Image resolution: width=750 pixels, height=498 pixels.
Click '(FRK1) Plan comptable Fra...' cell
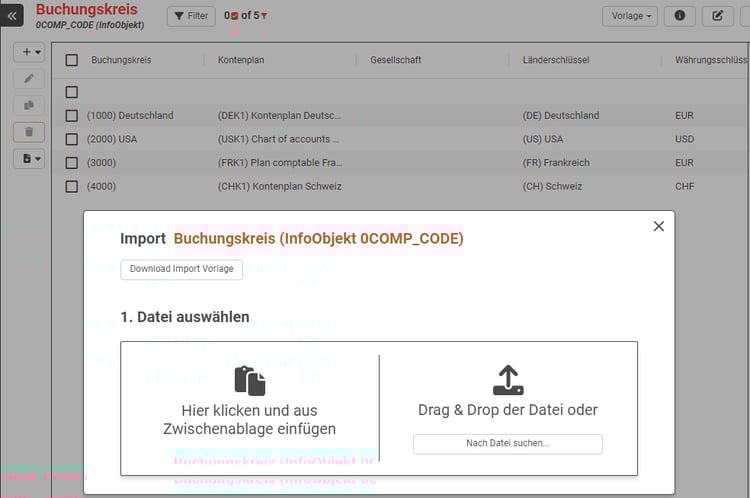[x=280, y=163]
